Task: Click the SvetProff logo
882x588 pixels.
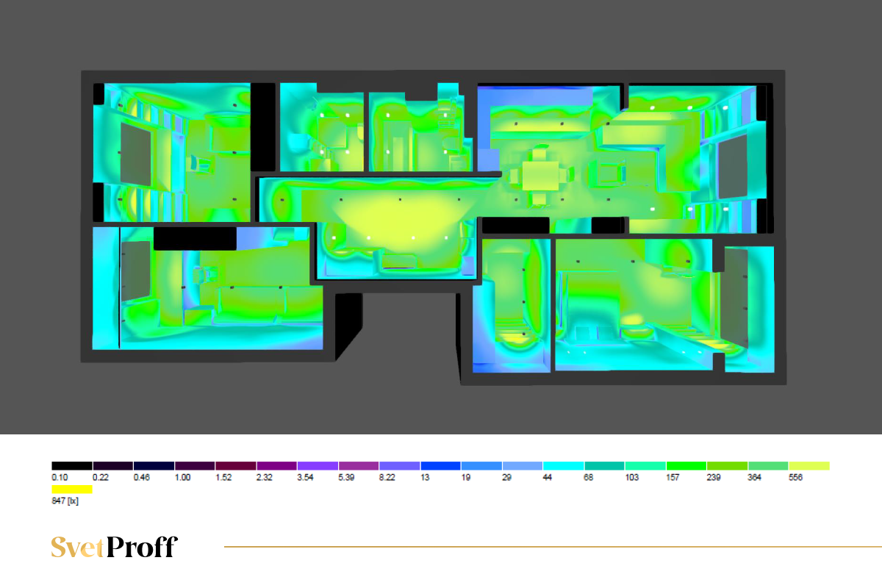Action: [x=114, y=547]
